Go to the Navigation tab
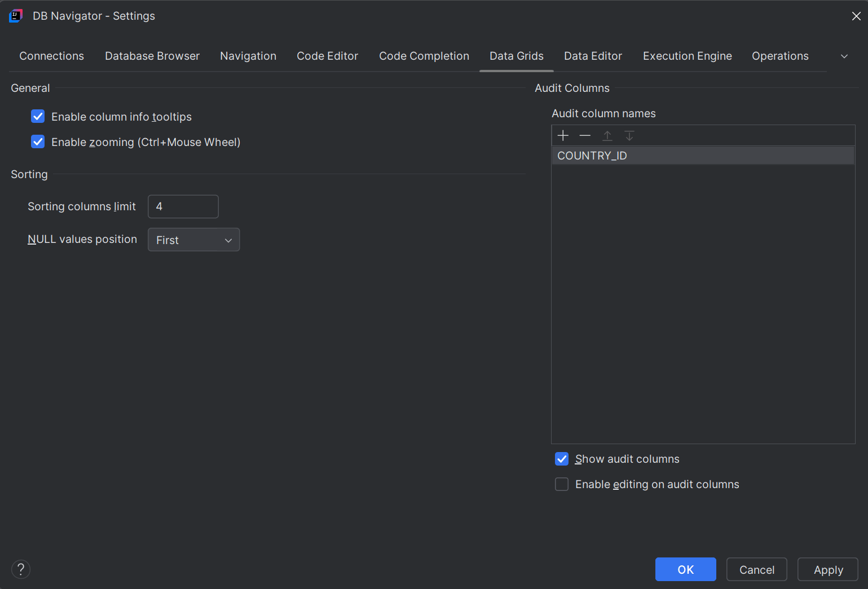The height and width of the screenshot is (589, 868). pos(248,56)
